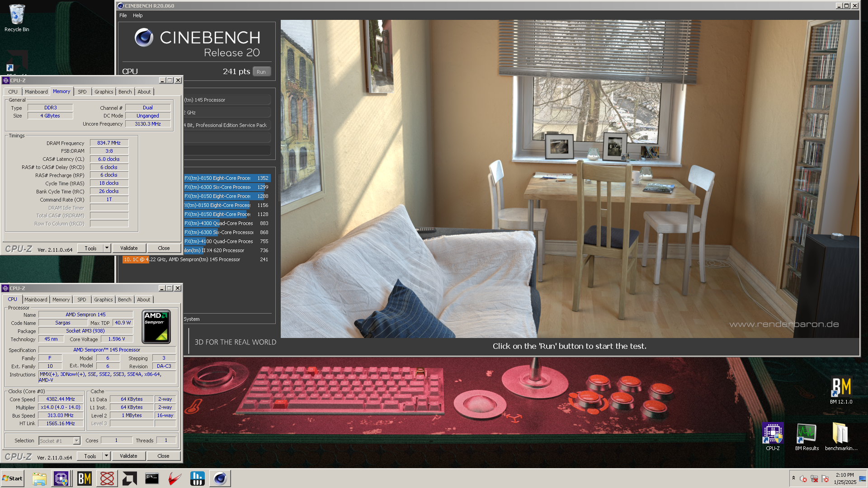
Task: Click the Uncore Frequency 3130.3 MHz value
Action: pyautogui.click(x=148, y=124)
